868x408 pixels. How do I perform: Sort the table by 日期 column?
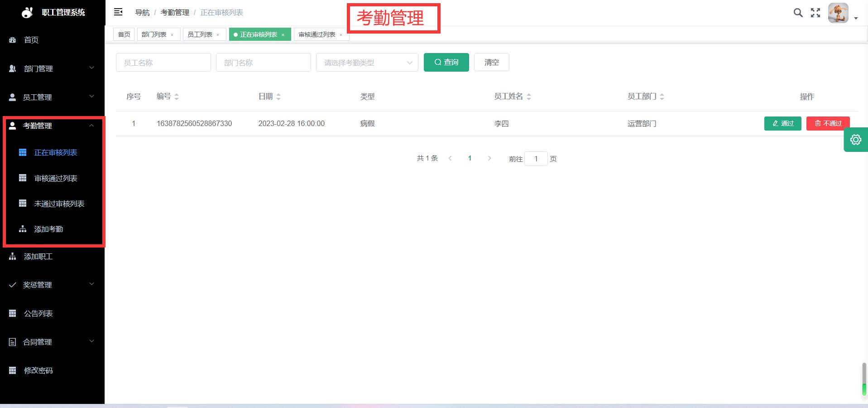[x=278, y=97]
